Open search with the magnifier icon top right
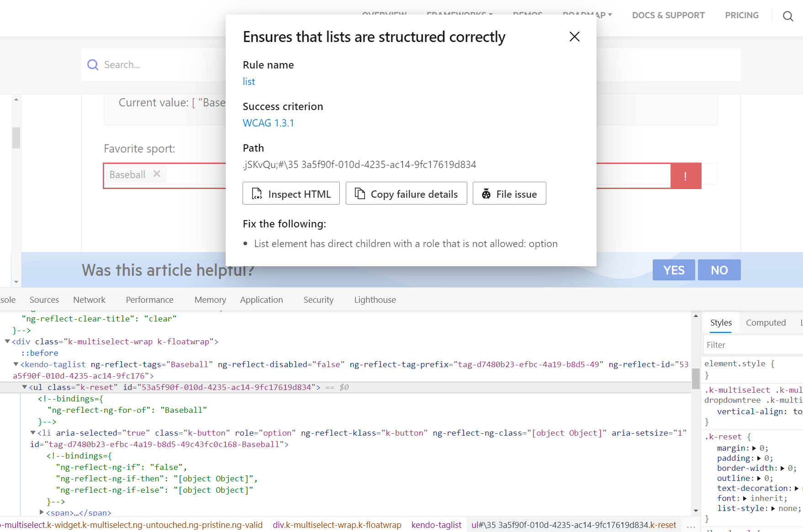The width and height of the screenshot is (803, 532). (788, 16)
